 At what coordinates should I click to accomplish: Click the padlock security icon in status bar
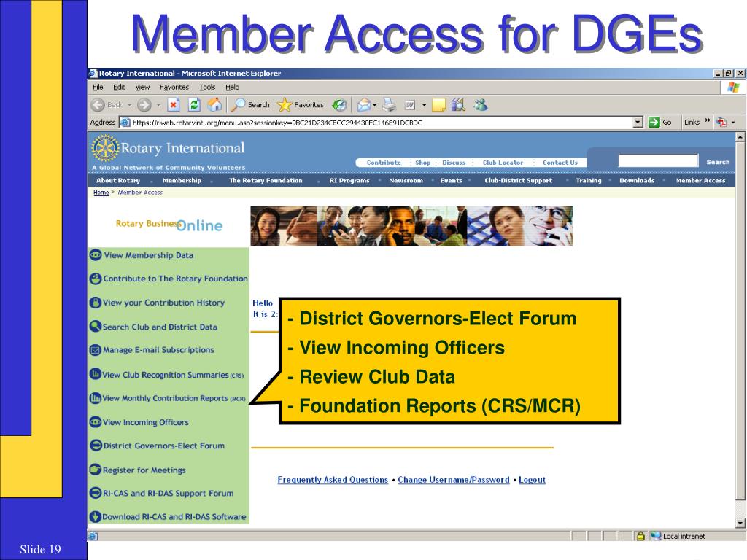[640, 536]
